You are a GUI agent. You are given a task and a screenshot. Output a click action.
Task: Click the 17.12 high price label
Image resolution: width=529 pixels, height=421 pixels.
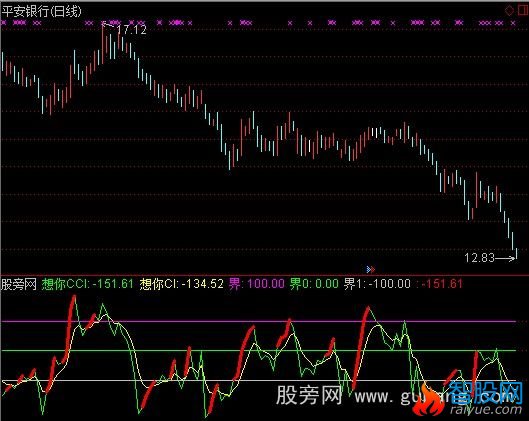pyautogui.click(x=132, y=30)
